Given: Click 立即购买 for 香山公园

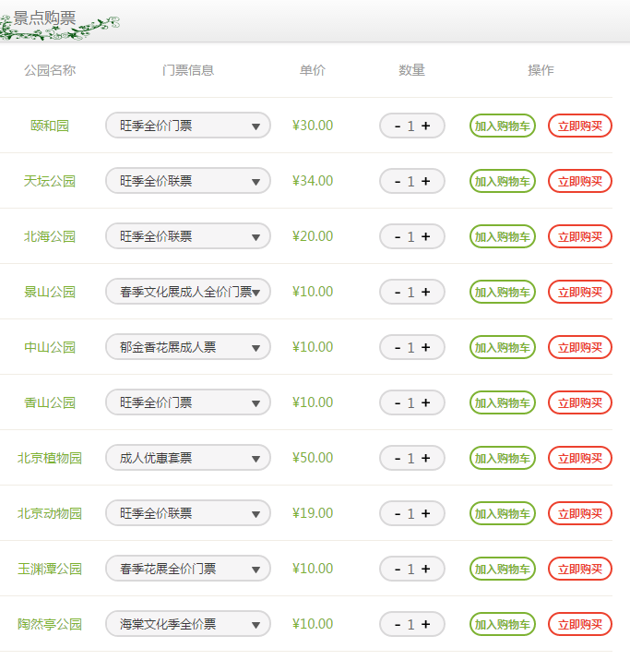Looking at the screenshot, I should coord(580,402).
